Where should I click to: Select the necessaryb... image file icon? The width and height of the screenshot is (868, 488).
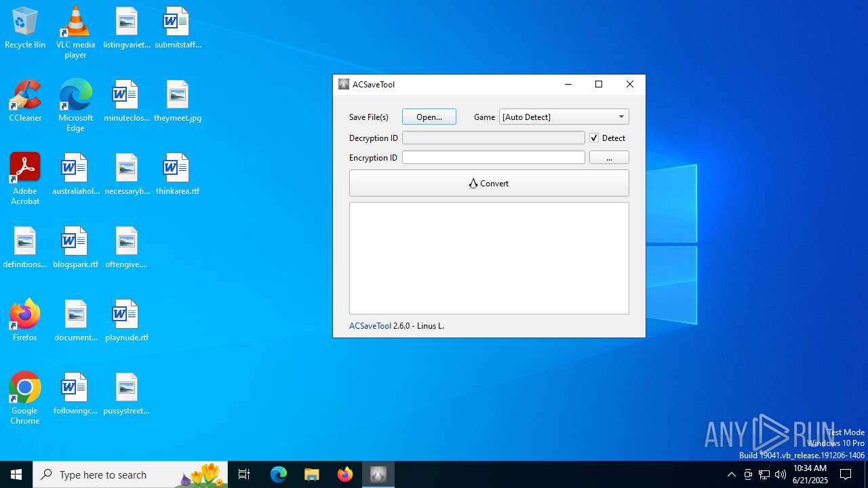coord(127,175)
